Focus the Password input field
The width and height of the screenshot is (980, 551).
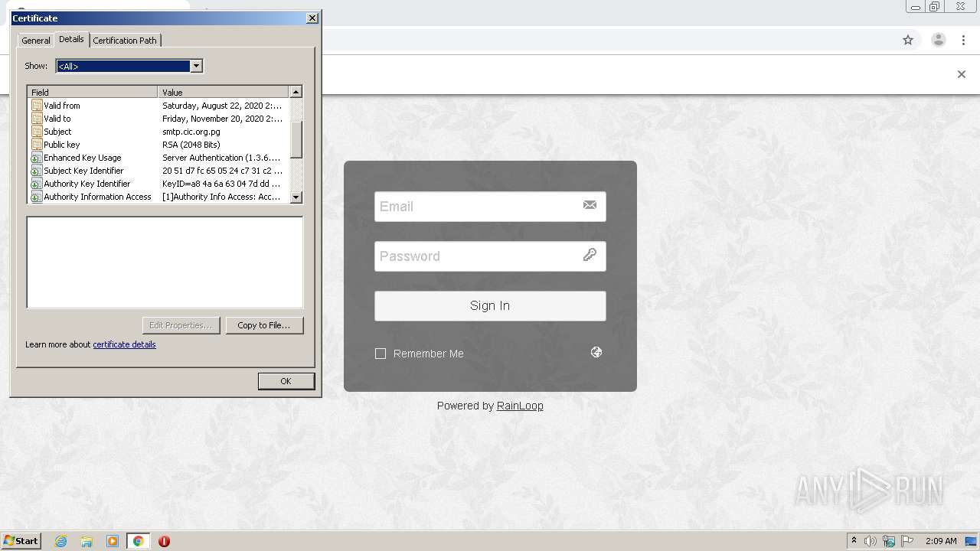click(490, 256)
